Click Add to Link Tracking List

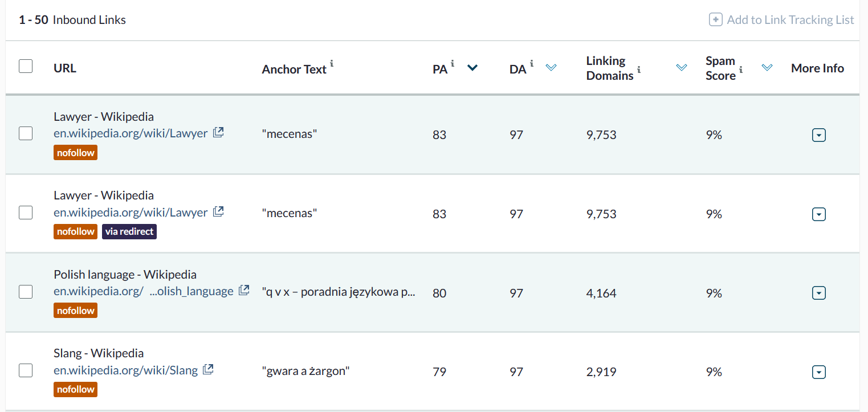pos(781,20)
